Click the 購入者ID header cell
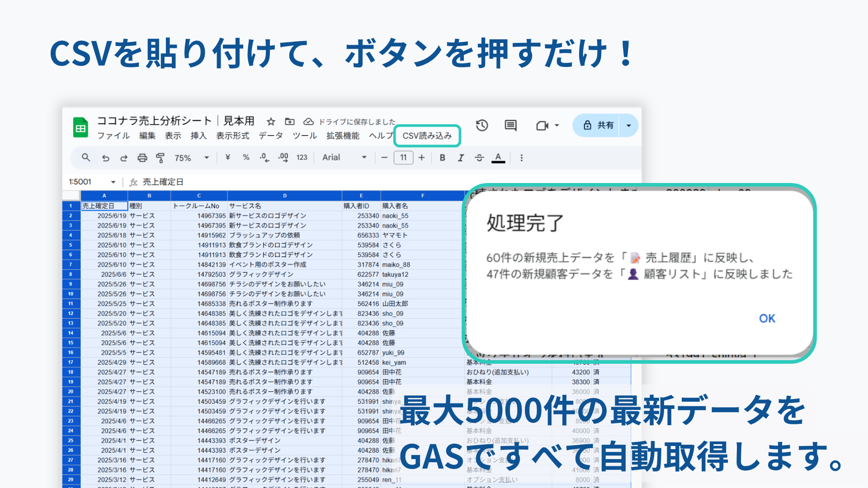This screenshot has height=488, width=868. (x=361, y=206)
